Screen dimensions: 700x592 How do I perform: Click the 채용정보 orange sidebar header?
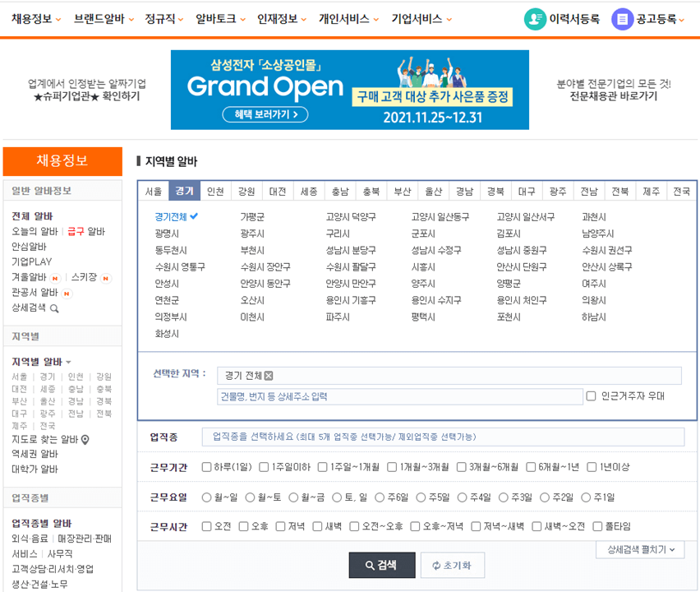coord(62,161)
